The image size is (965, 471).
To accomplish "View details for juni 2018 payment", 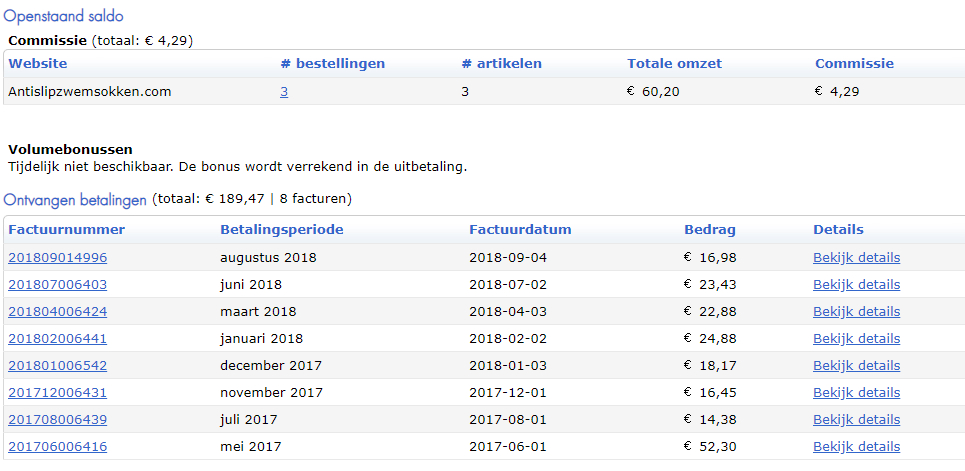I will [x=856, y=284].
